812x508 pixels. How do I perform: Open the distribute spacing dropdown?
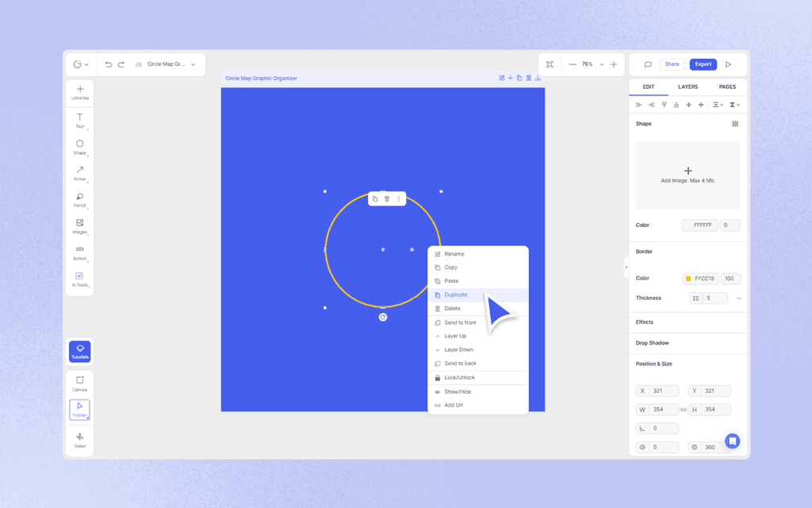pyautogui.click(x=718, y=104)
